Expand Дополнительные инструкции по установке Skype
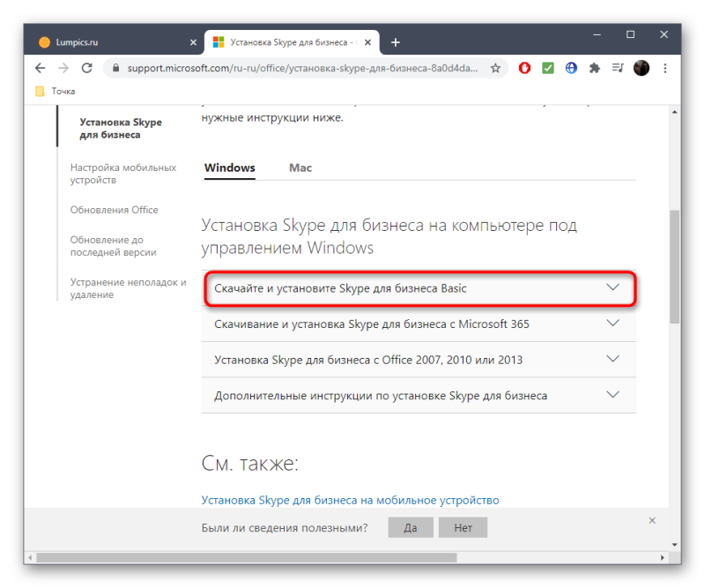This screenshot has width=705, height=588. tap(419, 396)
